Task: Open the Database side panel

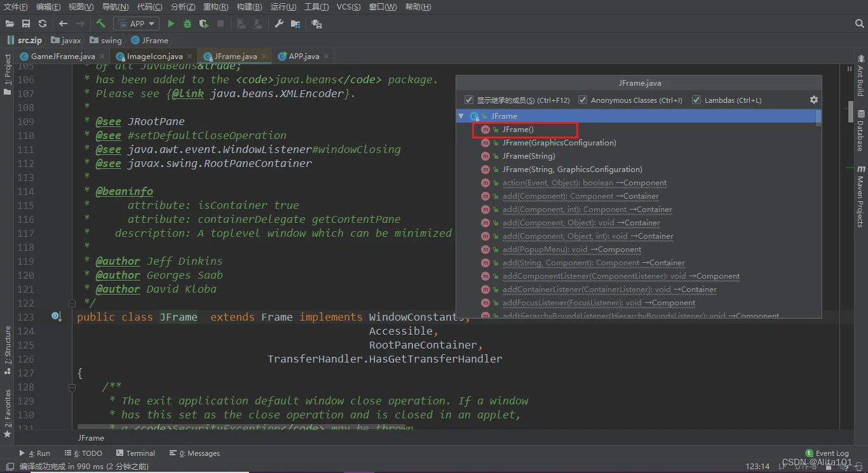Action: pyautogui.click(x=861, y=130)
